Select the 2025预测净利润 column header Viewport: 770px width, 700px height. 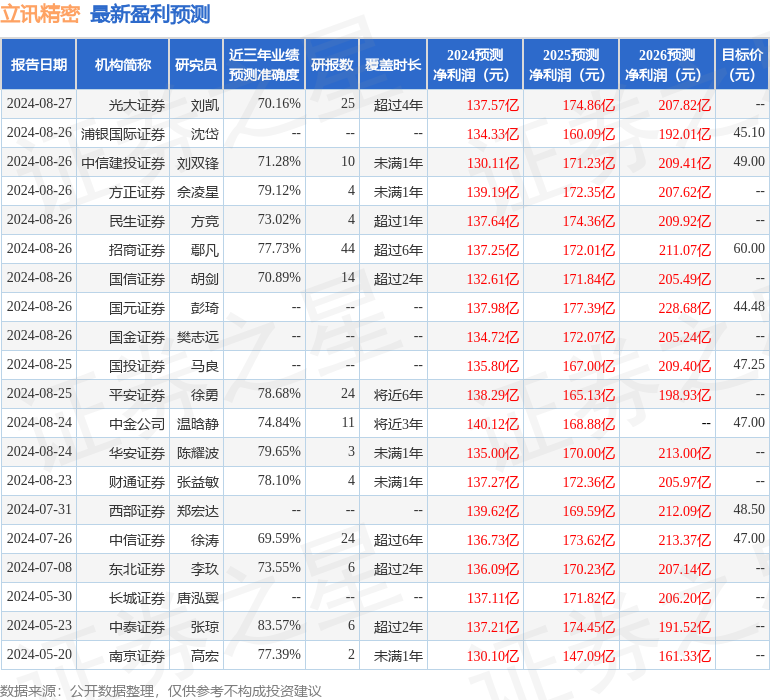click(x=571, y=64)
